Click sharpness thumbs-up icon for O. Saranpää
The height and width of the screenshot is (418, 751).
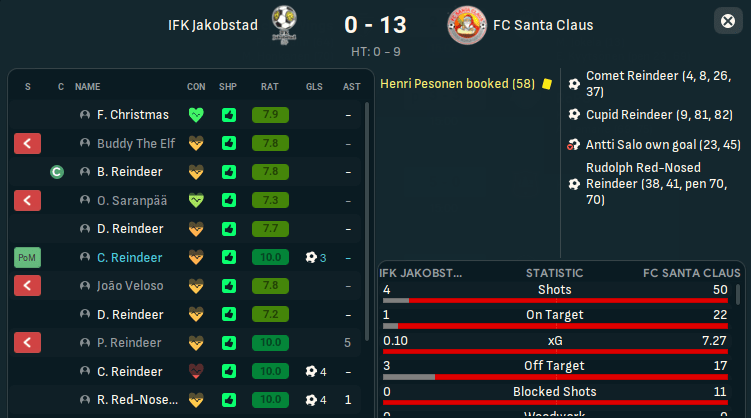[x=228, y=200]
